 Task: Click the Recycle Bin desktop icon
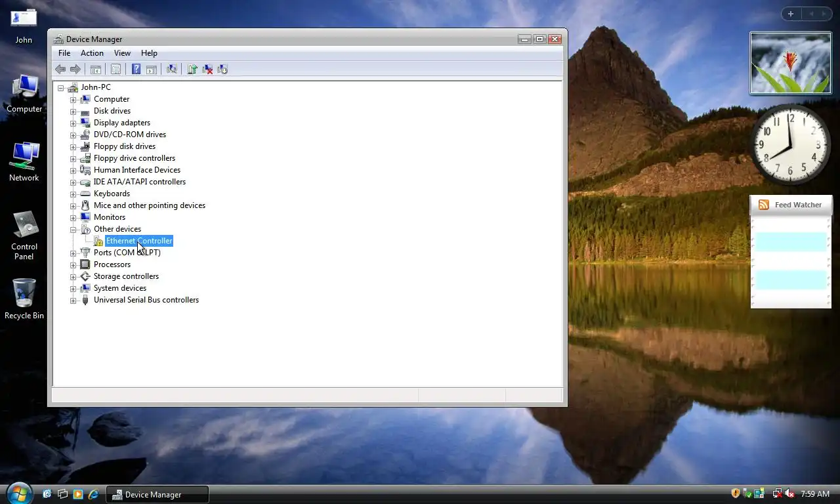click(24, 293)
